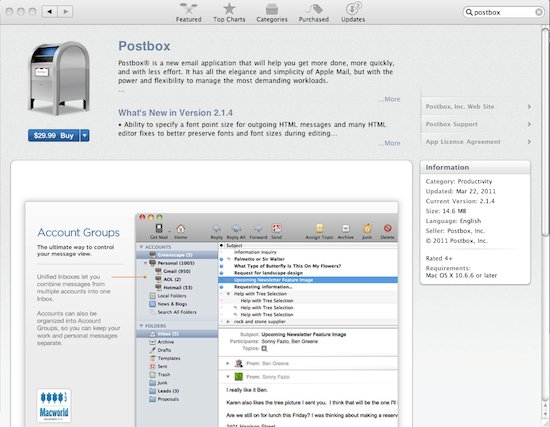
Task: Buy Postbox for $29.99
Action: coord(54,135)
